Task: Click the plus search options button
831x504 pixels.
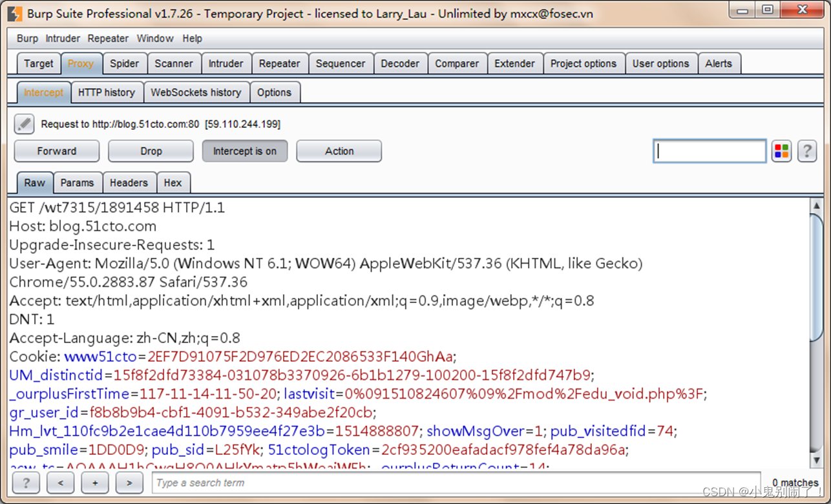Action: (x=95, y=482)
